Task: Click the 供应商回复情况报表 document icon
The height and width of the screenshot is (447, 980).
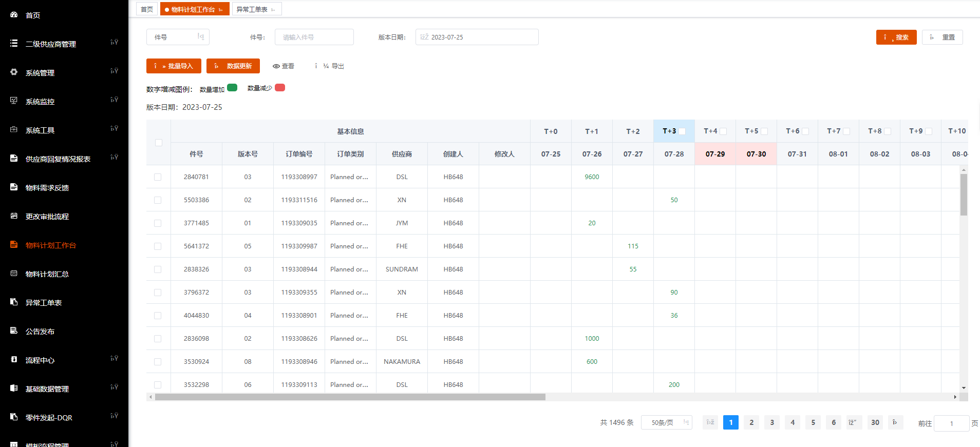Action: pyautogui.click(x=14, y=159)
